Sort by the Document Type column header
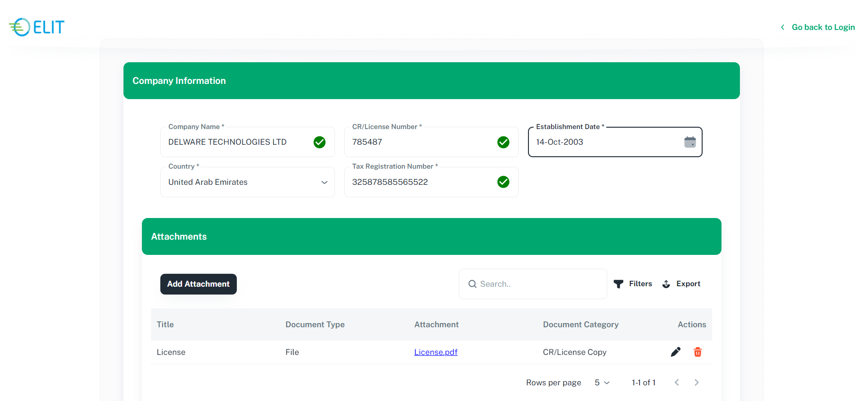 point(315,324)
